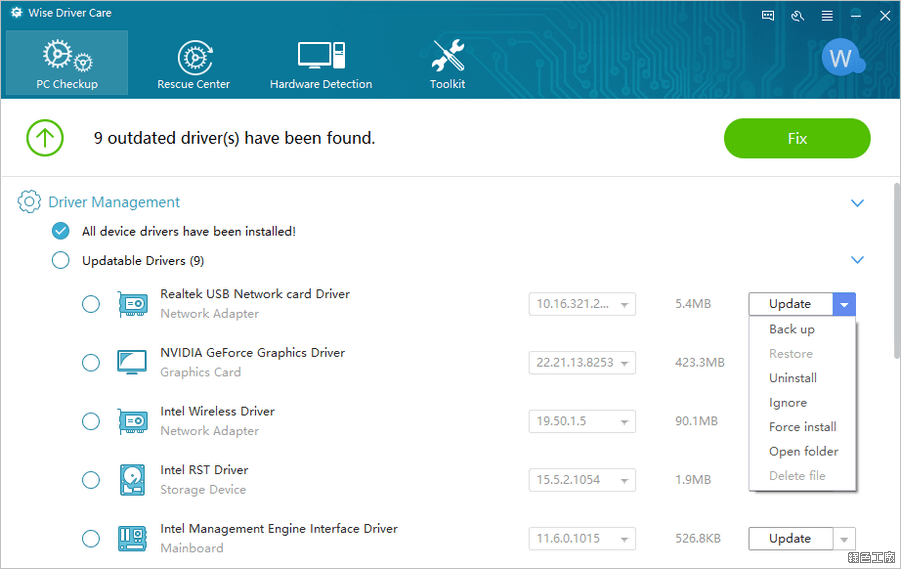Viewport: 901px width, 569px height.
Task: Click the 5.4MB size value
Action: coord(693,304)
